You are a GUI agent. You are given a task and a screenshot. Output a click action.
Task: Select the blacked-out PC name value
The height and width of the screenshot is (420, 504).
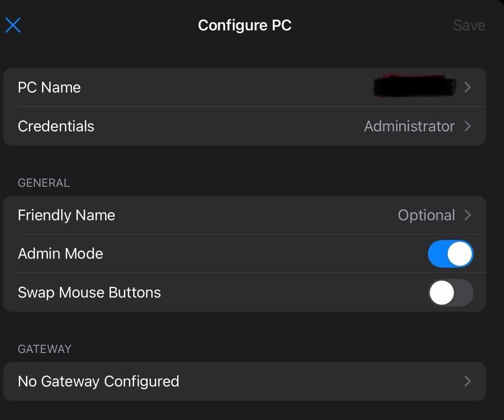tap(414, 87)
